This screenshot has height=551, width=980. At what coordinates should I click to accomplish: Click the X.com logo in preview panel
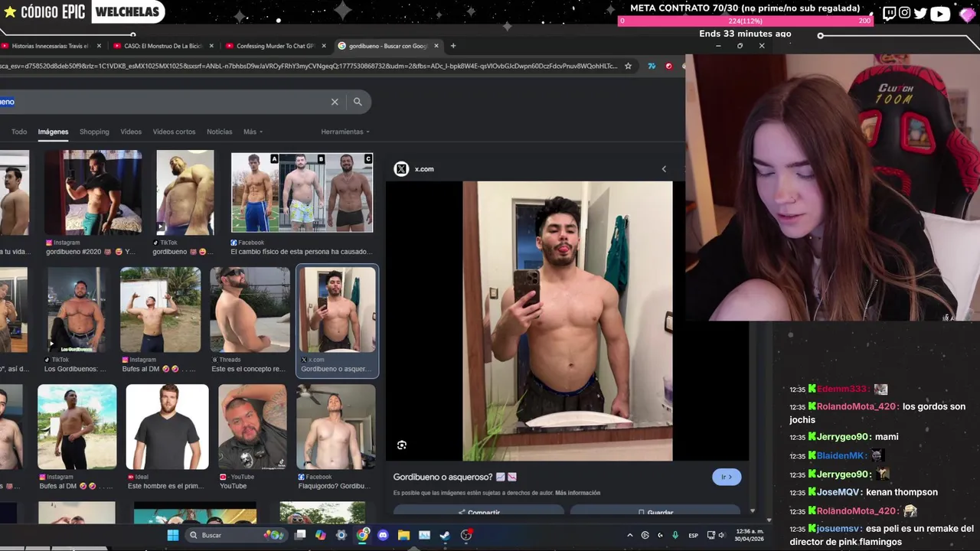click(401, 169)
